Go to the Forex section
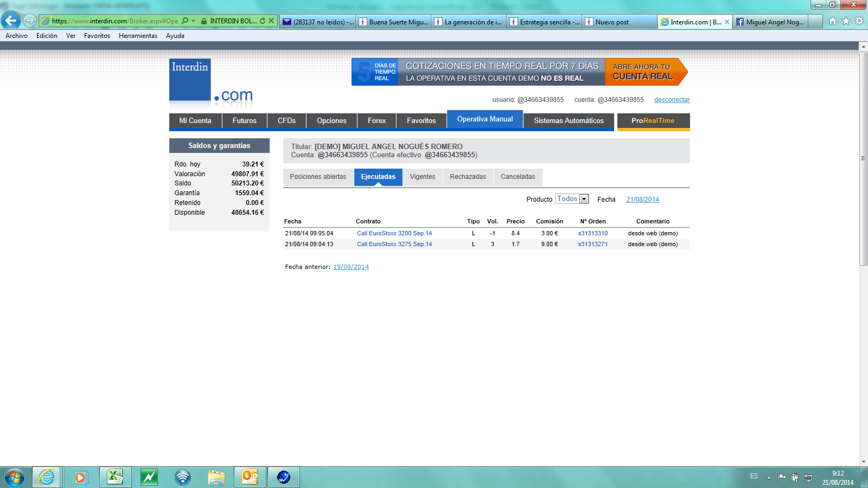 click(x=376, y=121)
